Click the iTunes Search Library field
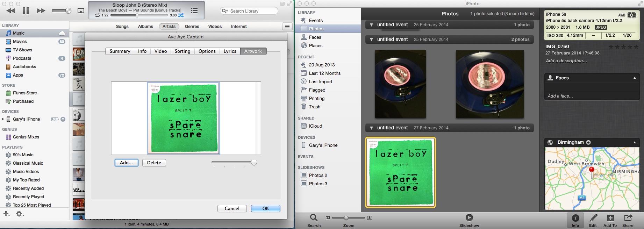The width and height of the screenshot is (644, 229). pos(249,11)
